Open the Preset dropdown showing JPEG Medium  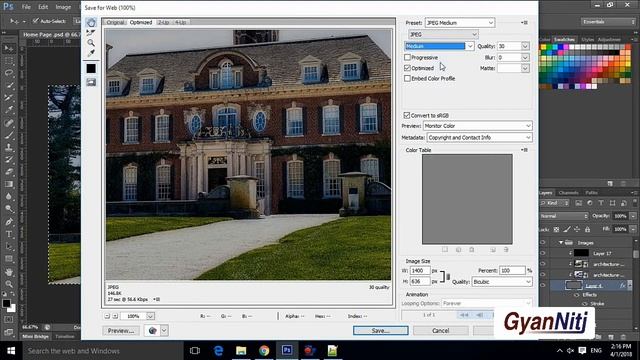(x=460, y=23)
